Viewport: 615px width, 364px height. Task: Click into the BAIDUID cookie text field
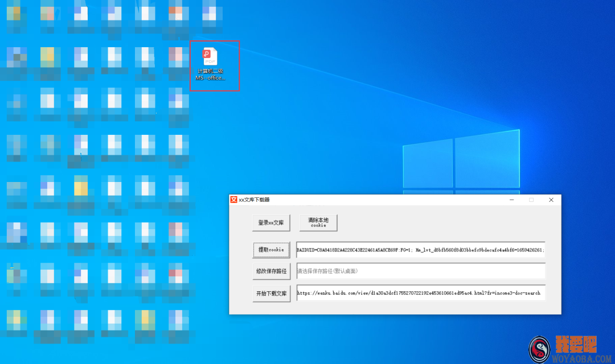420,250
